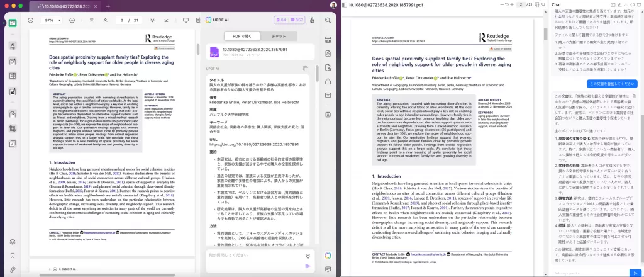Image resolution: width=644 pixels, height=277 pixels.
Task: Select the highlighter comment tool in left sidebar
Action: [13, 45]
